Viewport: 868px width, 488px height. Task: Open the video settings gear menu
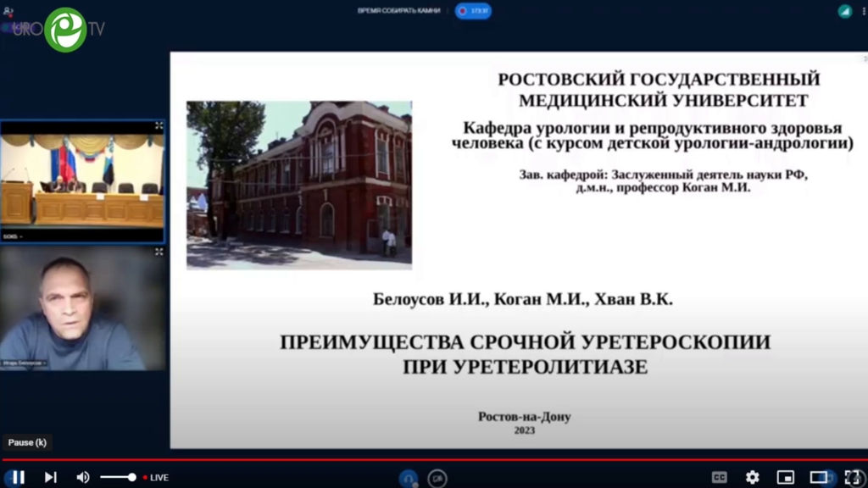pyautogui.click(x=752, y=477)
